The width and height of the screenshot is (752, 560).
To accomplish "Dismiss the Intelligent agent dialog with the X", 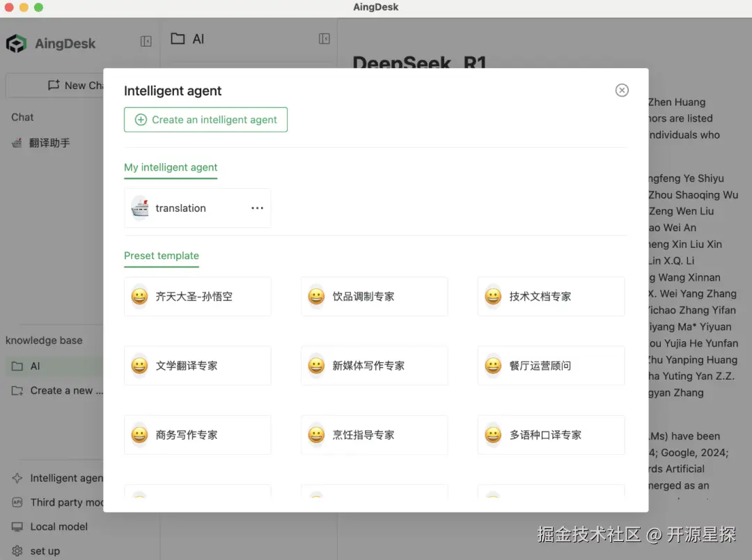I will pos(621,90).
